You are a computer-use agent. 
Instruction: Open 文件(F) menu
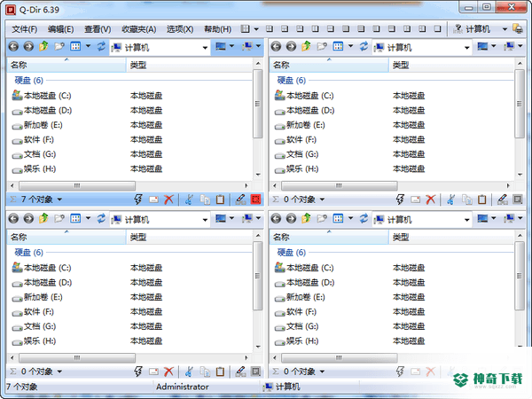[25, 29]
